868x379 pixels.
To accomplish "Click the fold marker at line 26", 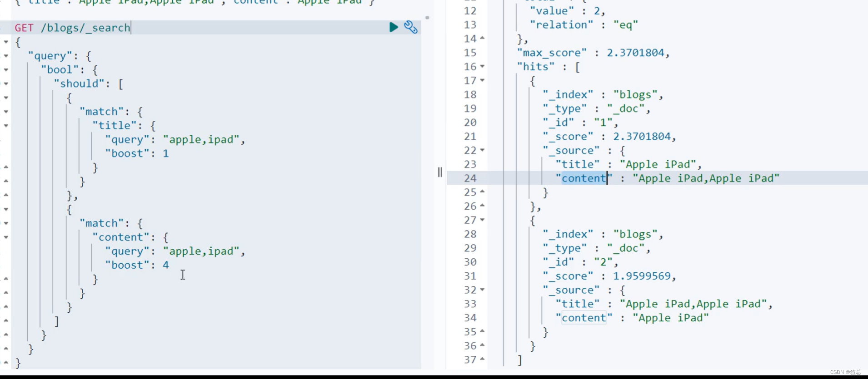I will 482,206.
